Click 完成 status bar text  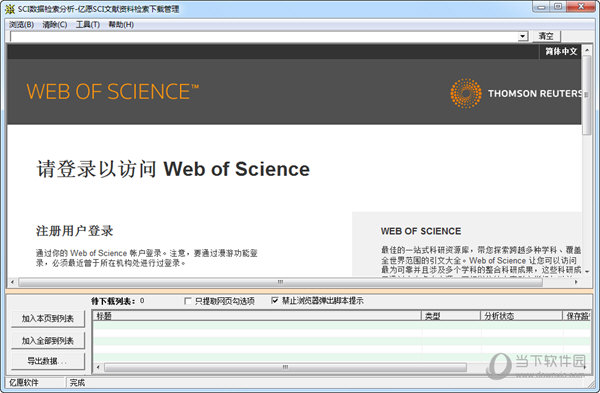(x=77, y=383)
